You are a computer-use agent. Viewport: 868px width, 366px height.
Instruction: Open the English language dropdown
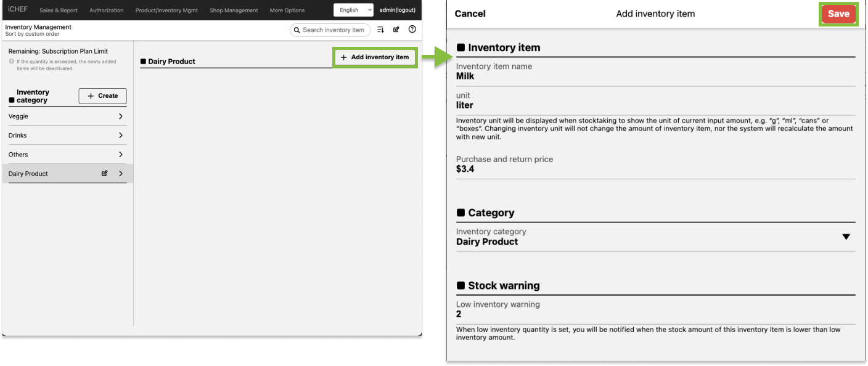[x=353, y=10]
